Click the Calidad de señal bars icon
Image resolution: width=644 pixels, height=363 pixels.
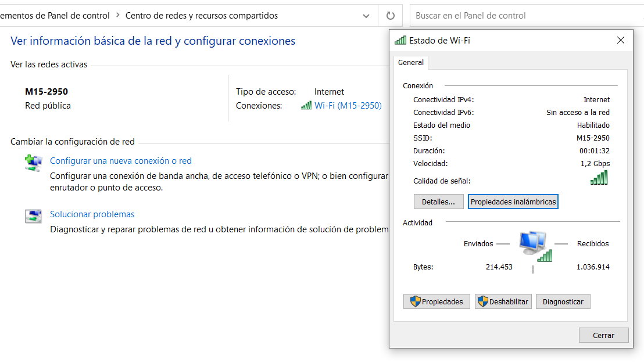pos(599,178)
